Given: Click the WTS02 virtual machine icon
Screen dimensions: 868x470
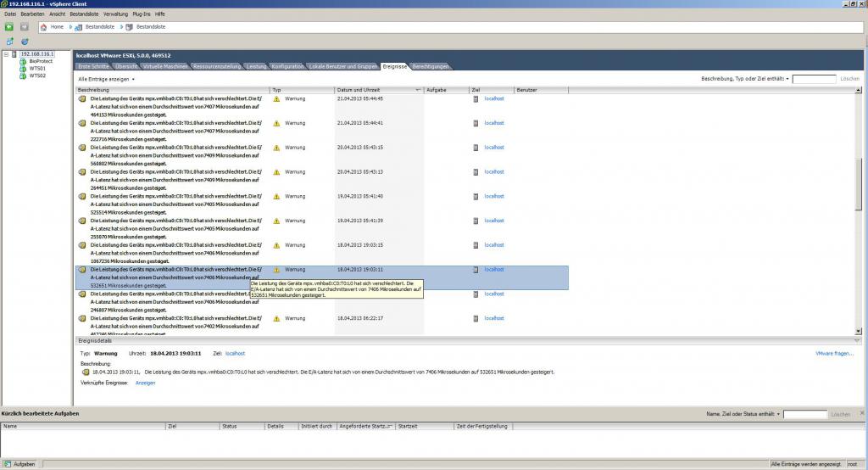Looking at the screenshot, I should coord(23,76).
